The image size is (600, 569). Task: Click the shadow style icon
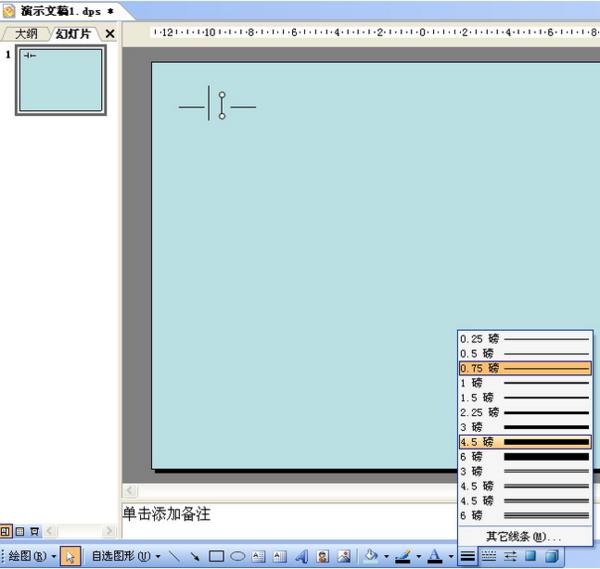[x=530, y=556]
